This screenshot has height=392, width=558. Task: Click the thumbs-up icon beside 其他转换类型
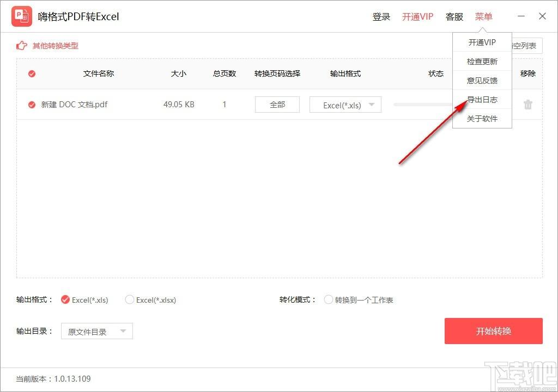click(22, 46)
